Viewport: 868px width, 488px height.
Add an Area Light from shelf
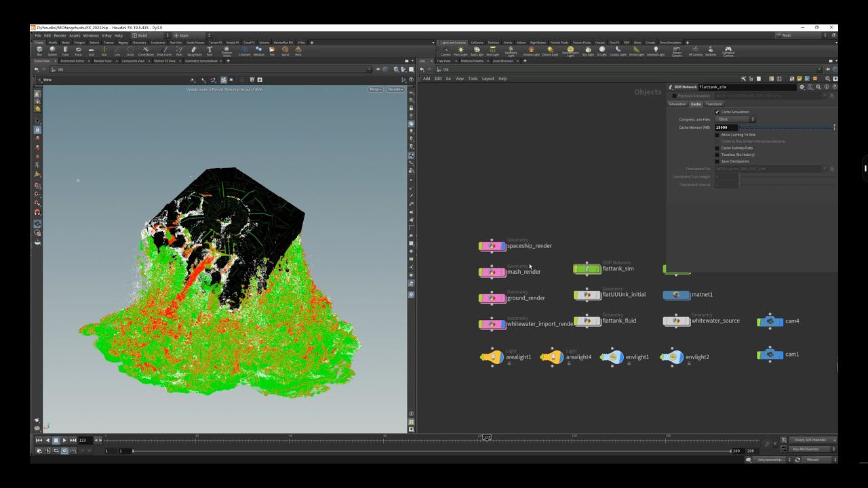pos(492,51)
